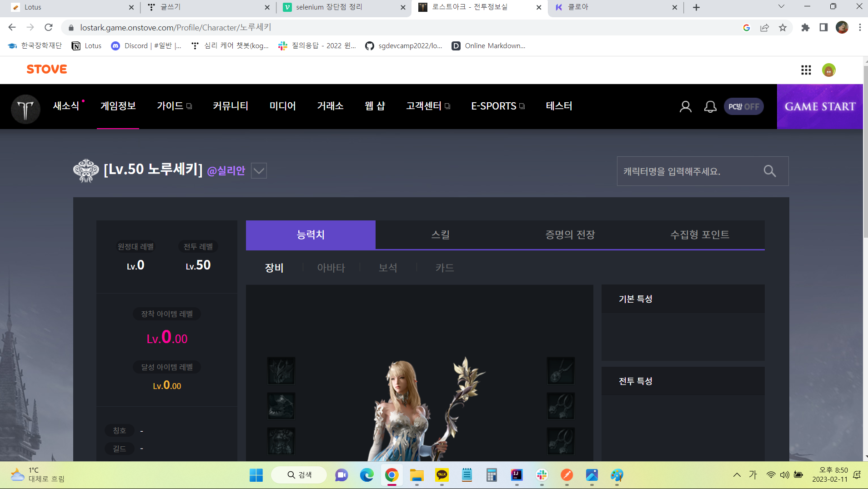Click the character search magnifier icon
This screenshot has height=489, width=868.
pyautogui.click(x=770, y=171)
